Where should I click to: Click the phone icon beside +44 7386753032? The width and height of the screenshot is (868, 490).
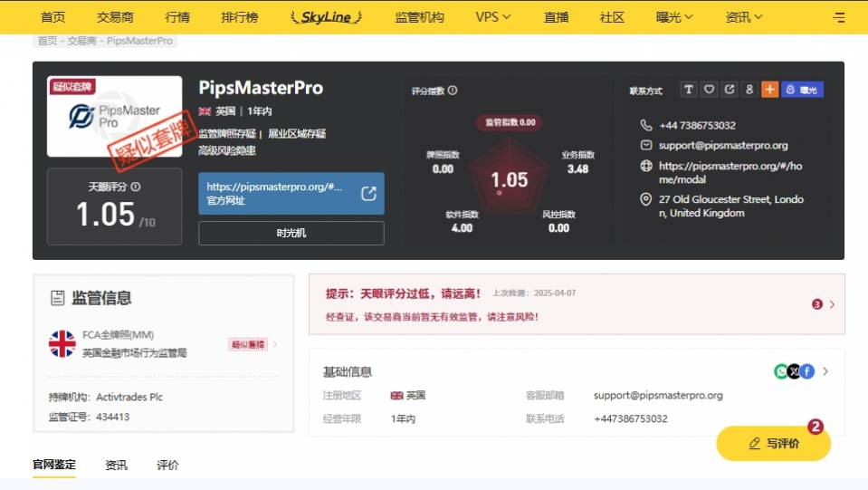[645, 125]
